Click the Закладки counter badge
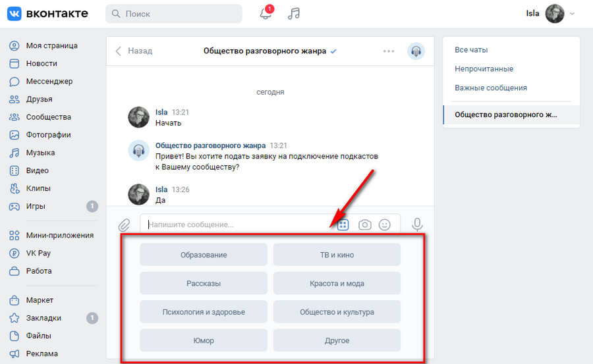Viewport: 593px width, 364px height. click(x=92, y=319)
